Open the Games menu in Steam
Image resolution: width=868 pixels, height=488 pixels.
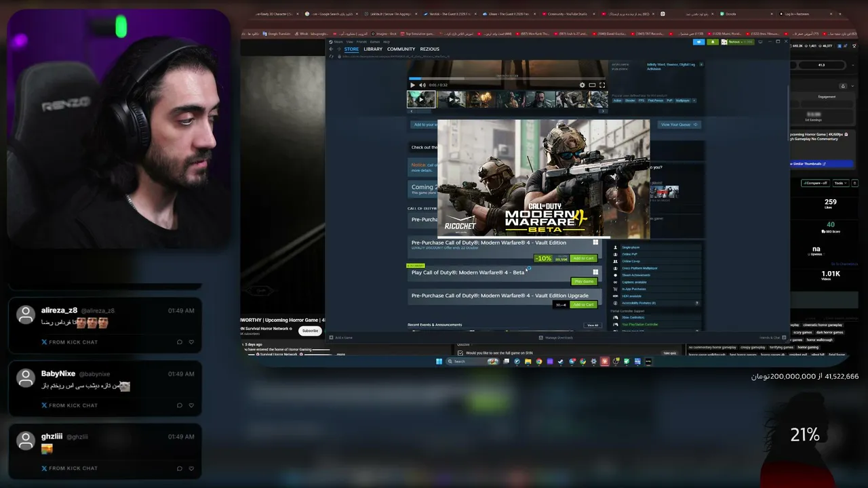[375, 42]
